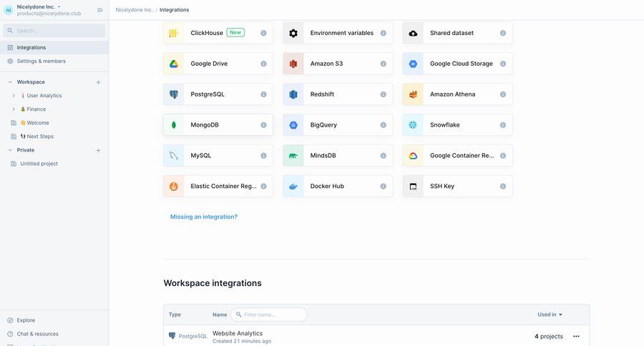
Task: Click the MySQL dolphin icon
Action: tap(174, 156)
